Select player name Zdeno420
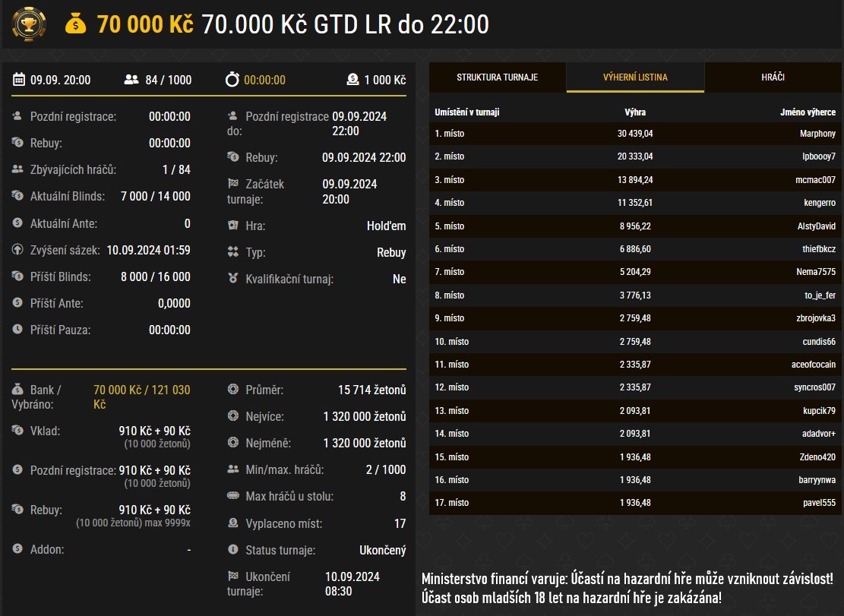Screen dimensions: 844x616 pos(817,456)
